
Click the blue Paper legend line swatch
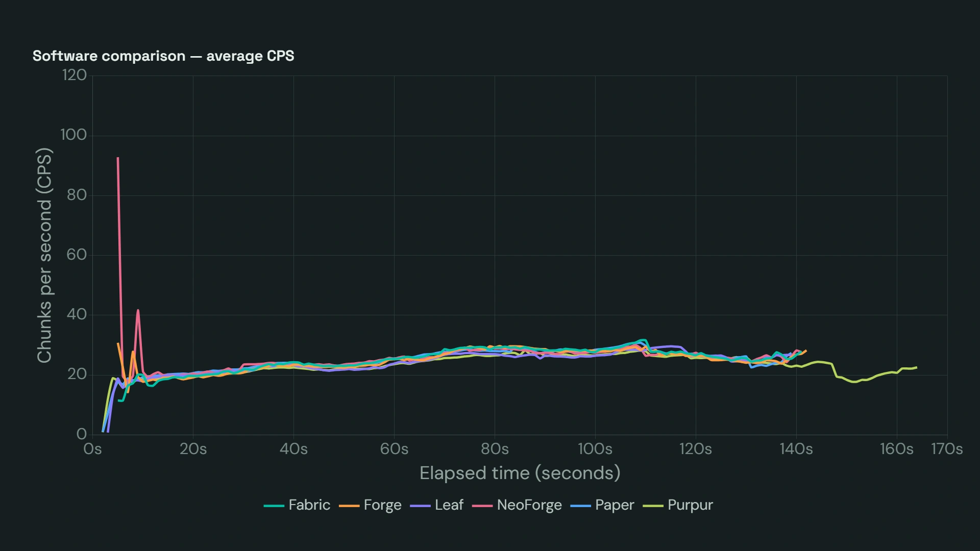click(580, 506)
